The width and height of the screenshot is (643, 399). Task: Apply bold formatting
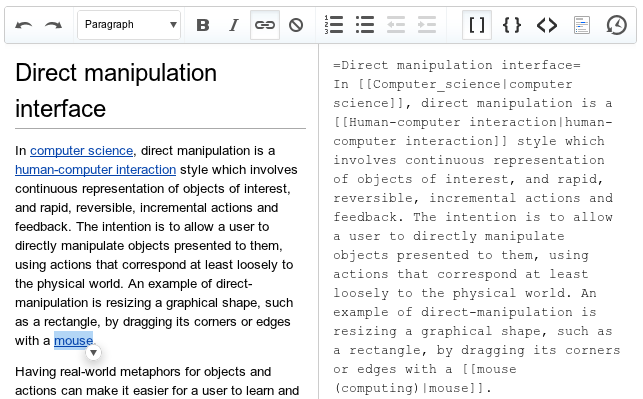(203, 25)
